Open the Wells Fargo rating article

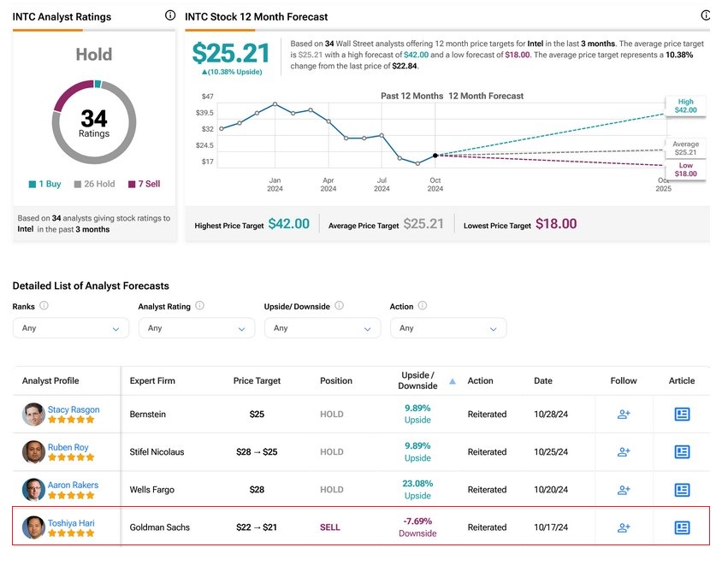tap(682, 490)
